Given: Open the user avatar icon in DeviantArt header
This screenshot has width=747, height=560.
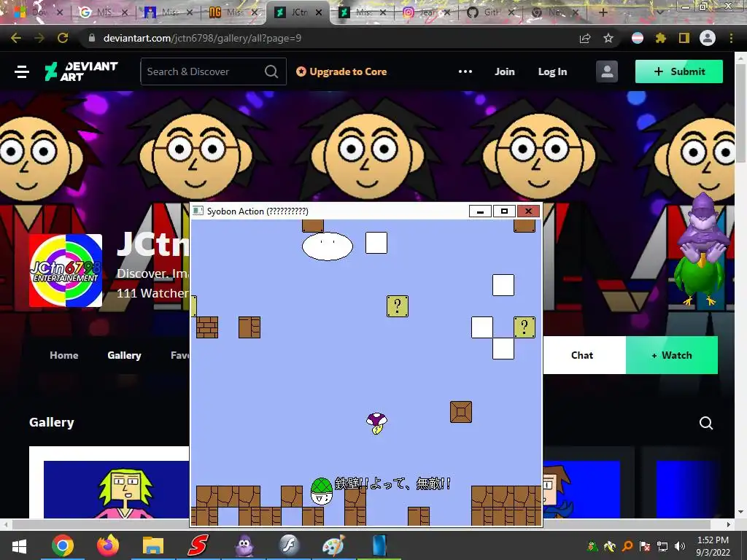Looking at the screenshot, I should coord(607,72).
